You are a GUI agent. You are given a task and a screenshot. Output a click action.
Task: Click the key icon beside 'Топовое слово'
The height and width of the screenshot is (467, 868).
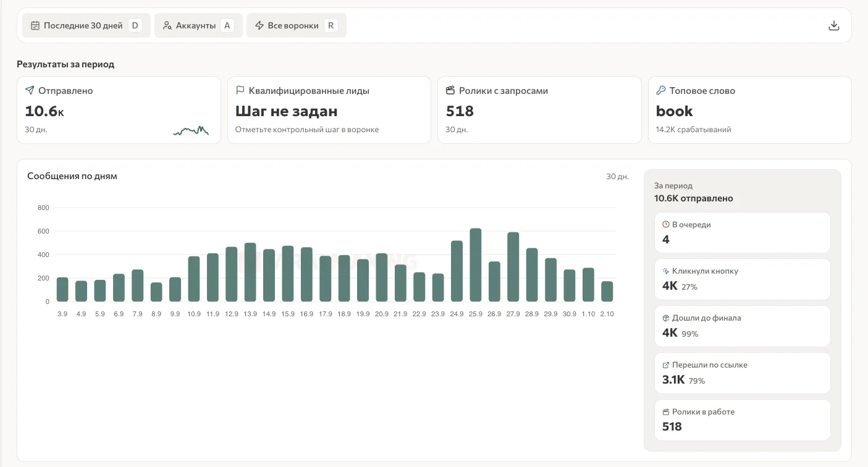(x=660, y=90)
